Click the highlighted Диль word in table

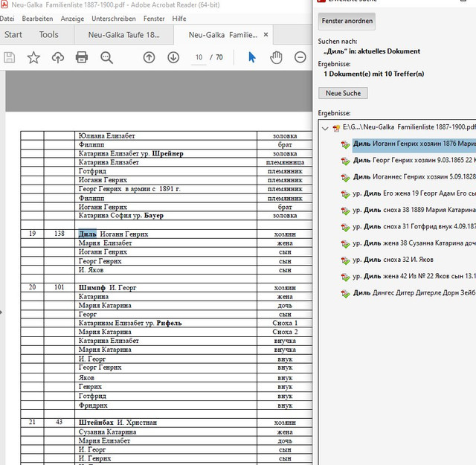[x=88, y=234]
